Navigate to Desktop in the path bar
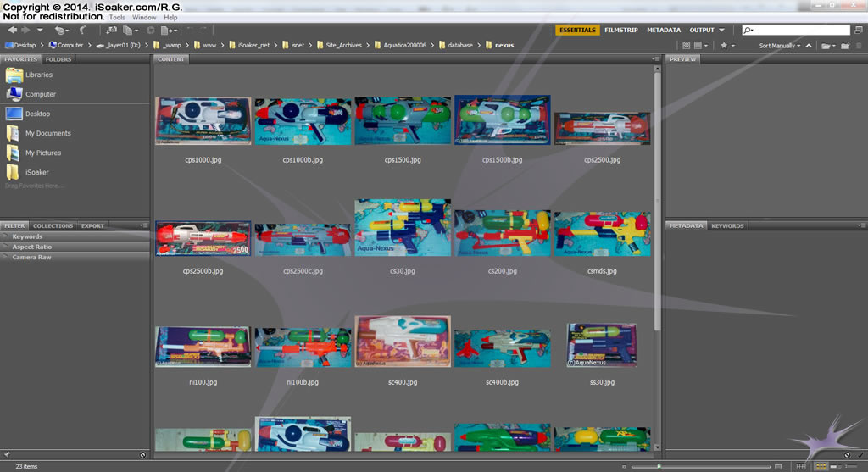The image size is (868, 472). click(x=20, y=46)
